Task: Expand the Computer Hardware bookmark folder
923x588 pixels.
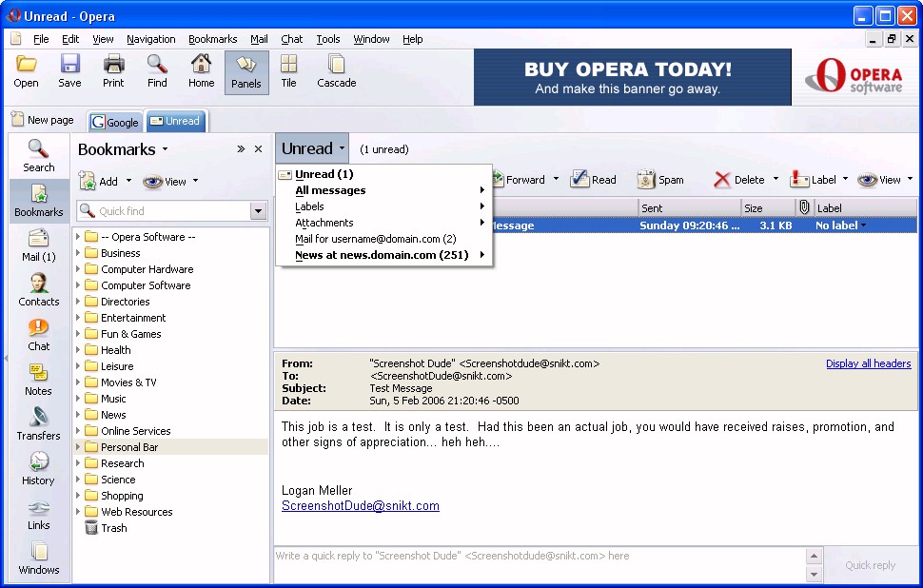Action: tap(78, 269)
